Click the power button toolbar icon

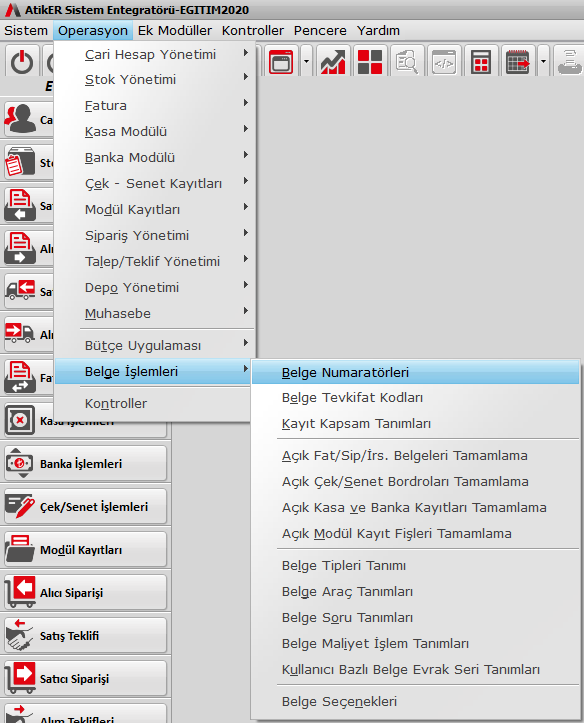coord(21,61)
